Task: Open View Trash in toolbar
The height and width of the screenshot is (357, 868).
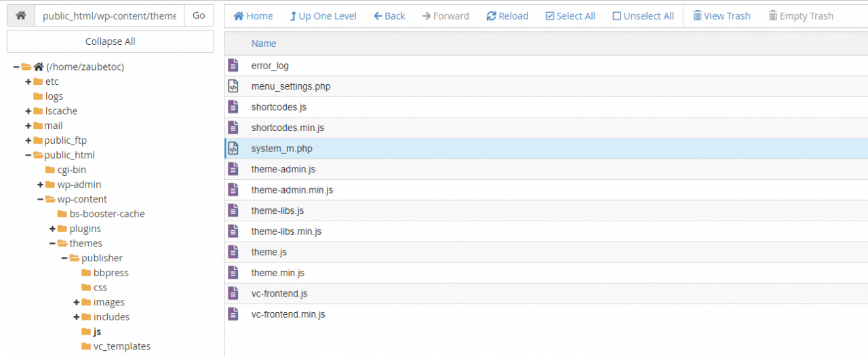Action: [x=722, y=16]
